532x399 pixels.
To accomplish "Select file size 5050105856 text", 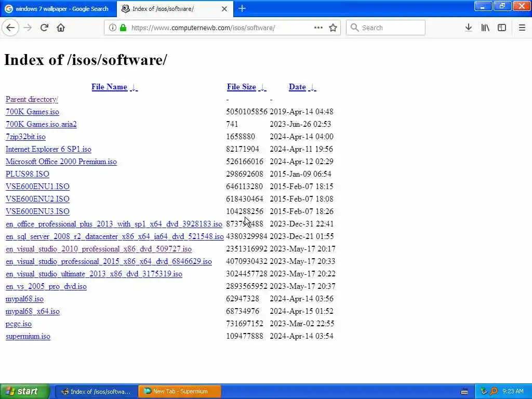I will click(x=247, y=112).
